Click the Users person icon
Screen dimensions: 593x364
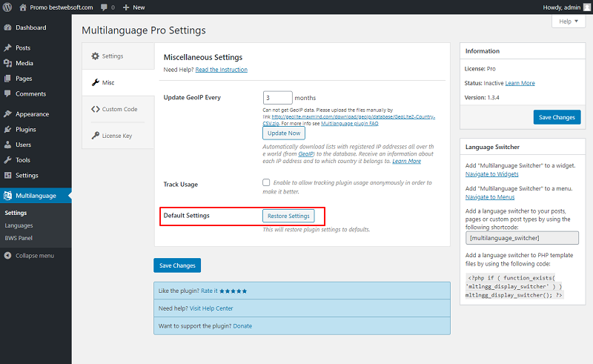click(7, 145)
